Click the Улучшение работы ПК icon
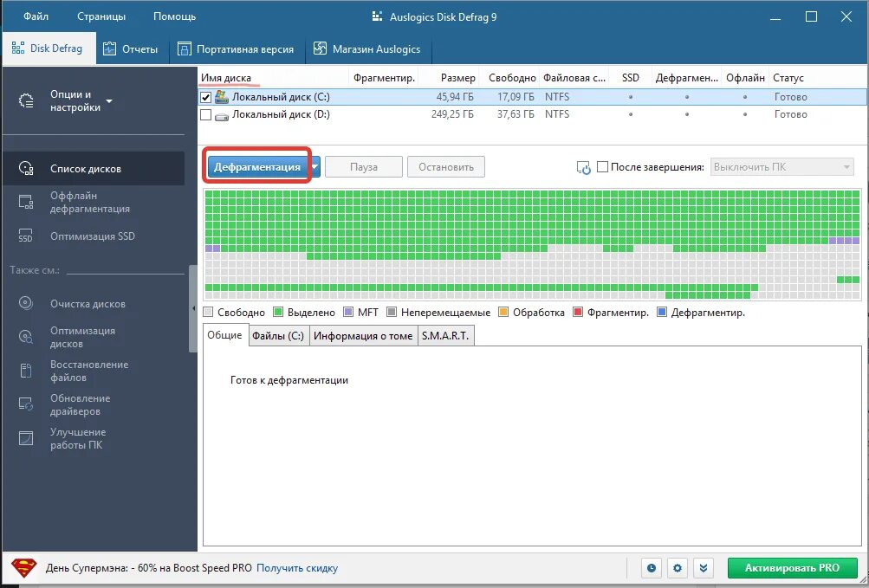Viewport: 869px width, 588px height. (26, 438)
